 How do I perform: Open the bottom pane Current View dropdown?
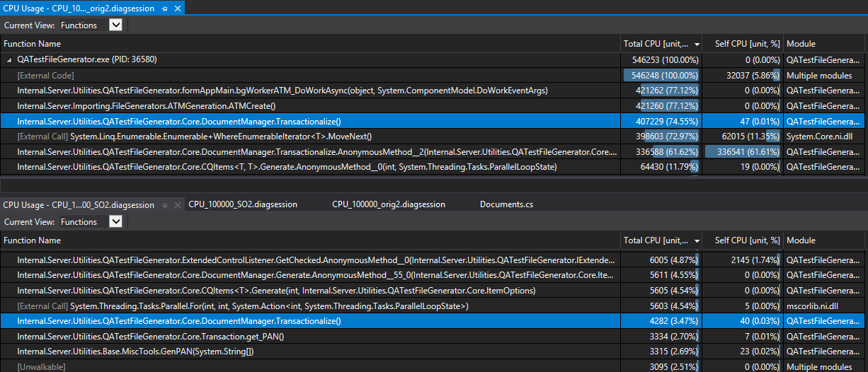point(116,221)
